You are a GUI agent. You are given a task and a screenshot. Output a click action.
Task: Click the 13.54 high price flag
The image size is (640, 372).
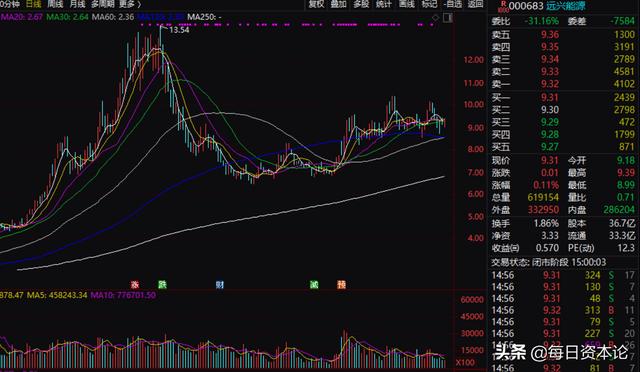pyautogui.click(x=179, y=30)
